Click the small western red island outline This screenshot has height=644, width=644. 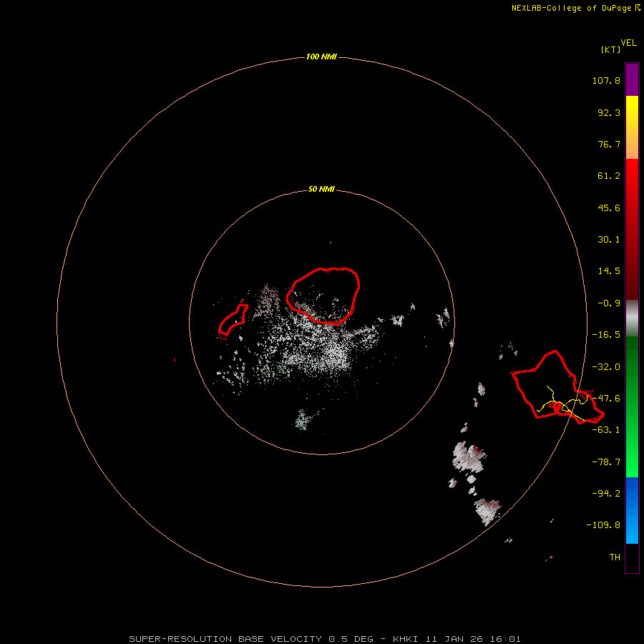233,321
